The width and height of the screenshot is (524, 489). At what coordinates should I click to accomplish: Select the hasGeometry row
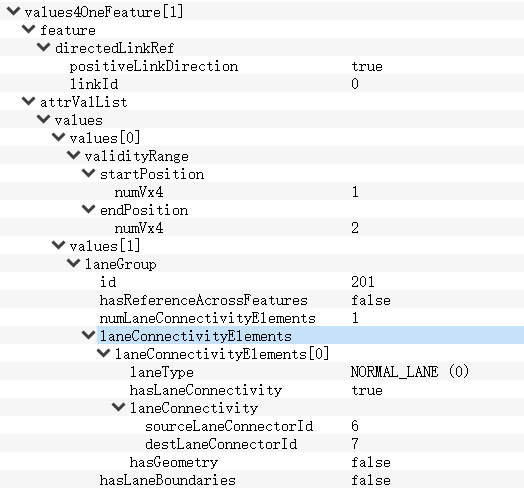click(262, 462)
